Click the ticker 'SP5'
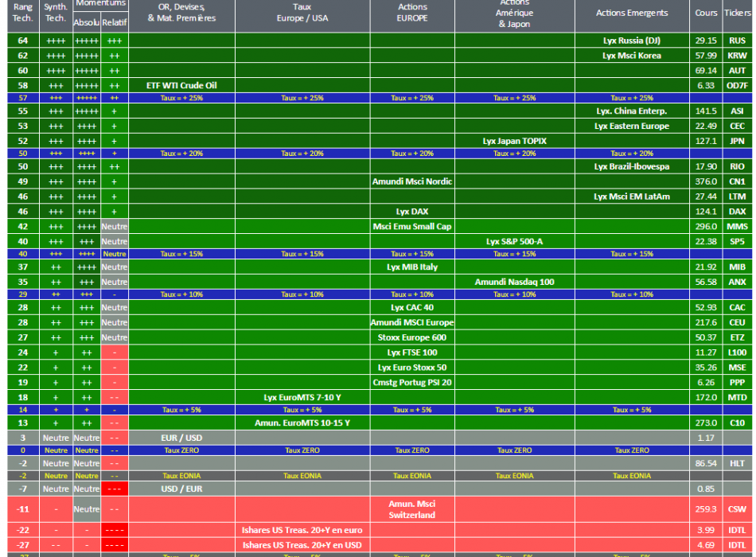The image size is (756, 557). [737, 241]
